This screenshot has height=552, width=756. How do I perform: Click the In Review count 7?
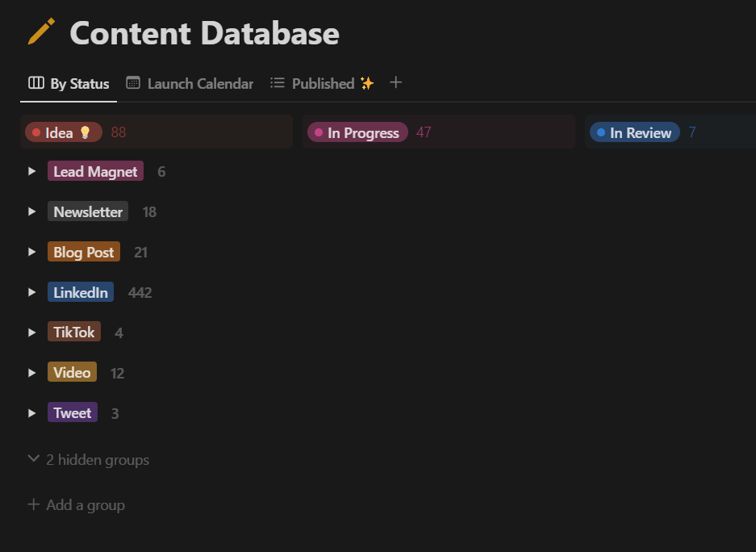(692, 132)
